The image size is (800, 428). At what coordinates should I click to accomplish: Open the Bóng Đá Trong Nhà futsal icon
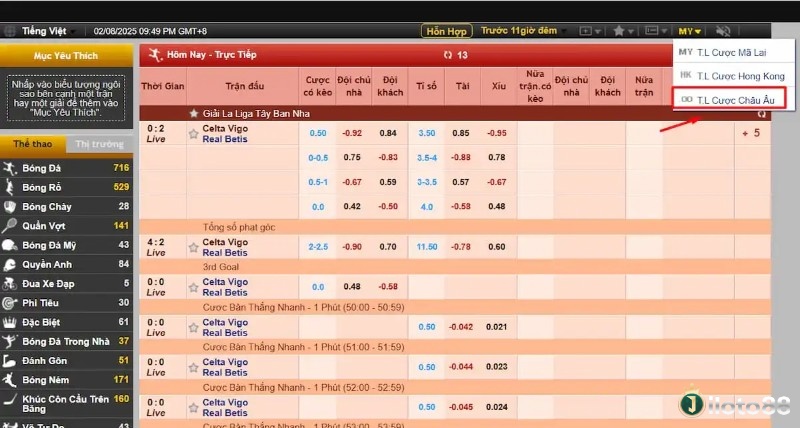9,341
